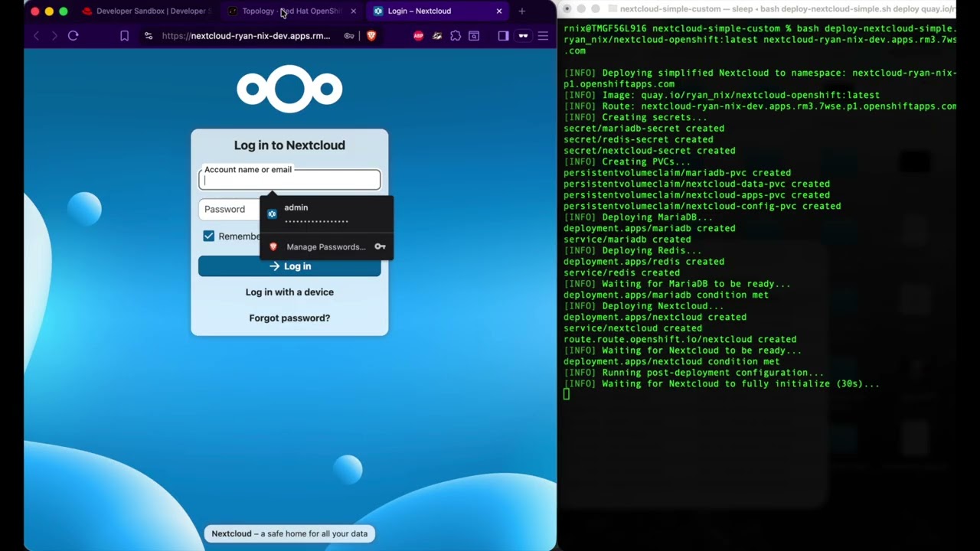
Task: Click terminal line 'secret/mariadb-secret created'
Action: (644, 129)
